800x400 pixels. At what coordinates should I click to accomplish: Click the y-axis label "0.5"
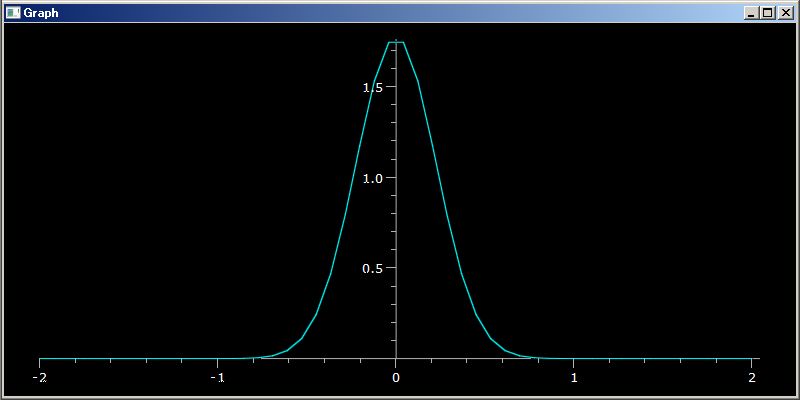(x=372, y=268)
